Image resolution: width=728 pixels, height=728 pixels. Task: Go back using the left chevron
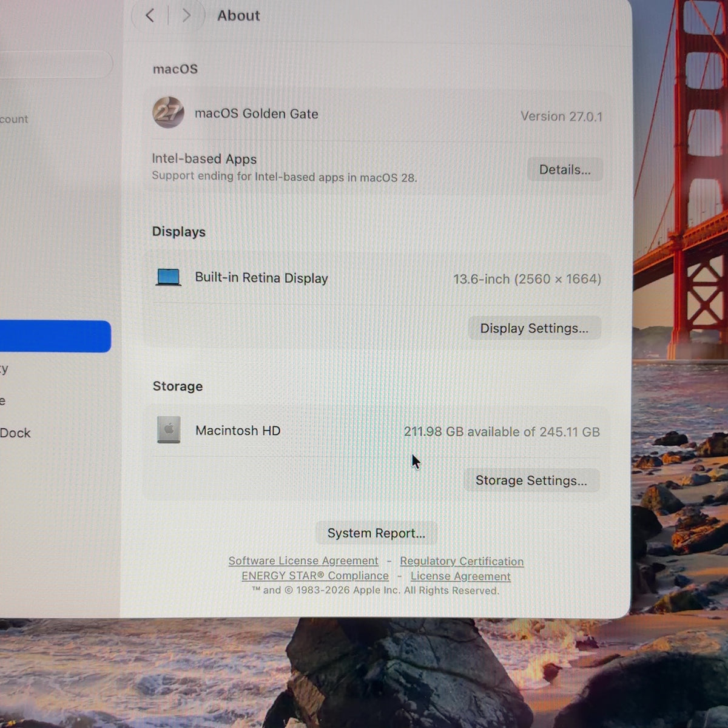click(150, 15)
